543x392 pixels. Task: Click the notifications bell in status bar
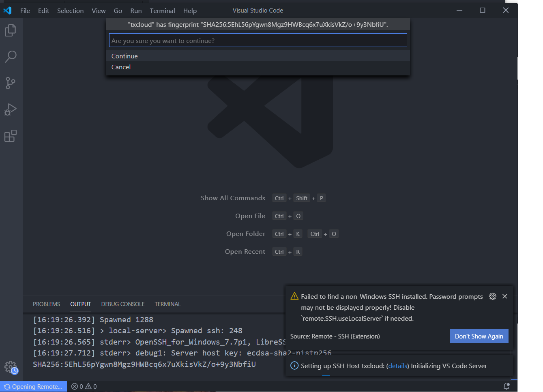(506, 386)
